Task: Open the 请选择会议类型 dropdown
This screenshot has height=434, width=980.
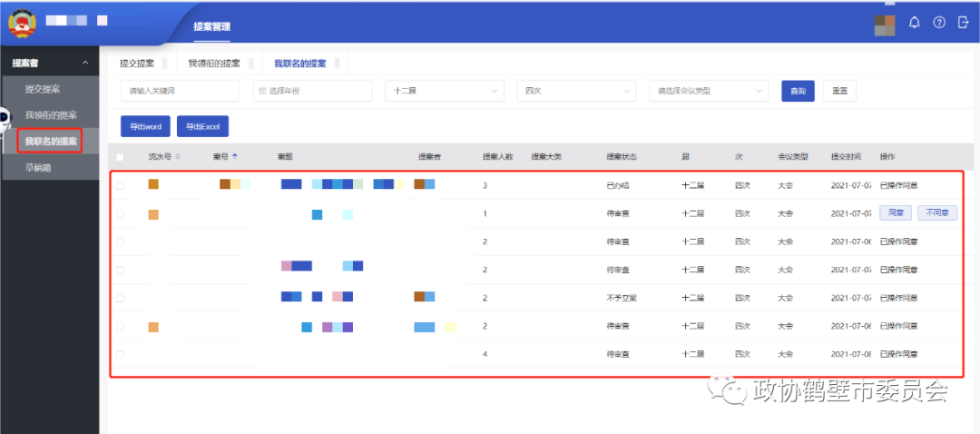Action: point(708,91)
